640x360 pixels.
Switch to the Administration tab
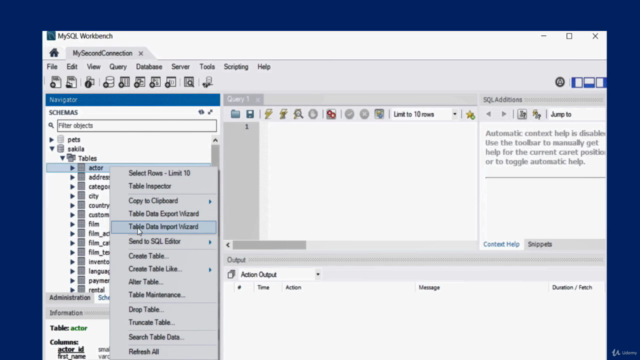pos(70,298)
